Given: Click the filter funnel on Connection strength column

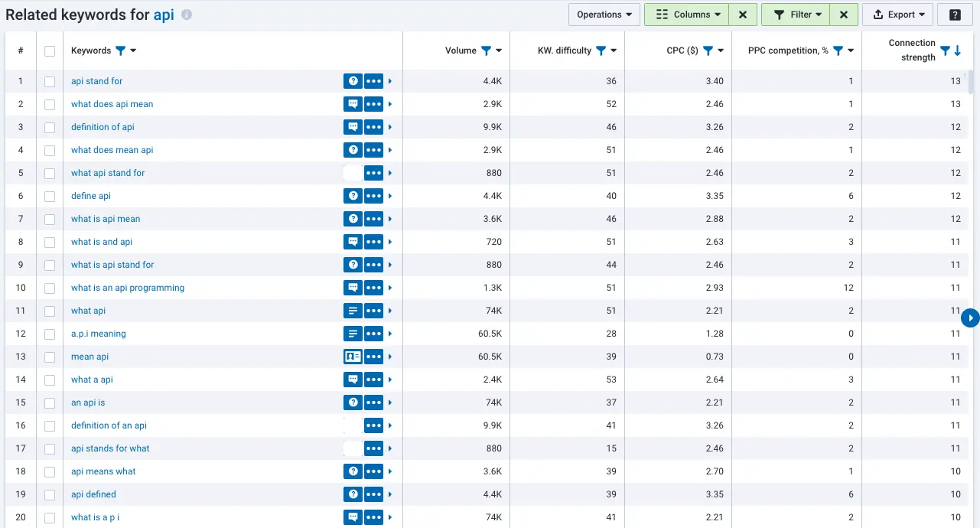Looking at the screenshot, I should [x=946, y=51].
